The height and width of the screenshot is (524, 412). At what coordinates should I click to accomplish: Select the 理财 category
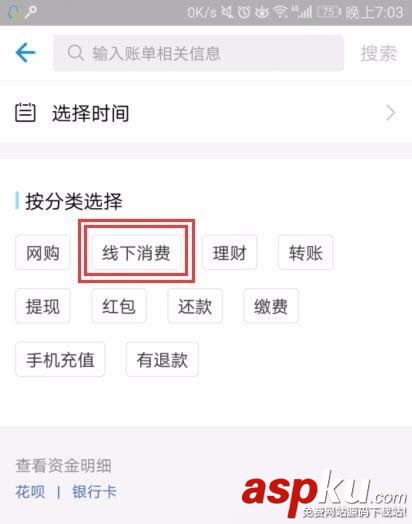[230, 253]
